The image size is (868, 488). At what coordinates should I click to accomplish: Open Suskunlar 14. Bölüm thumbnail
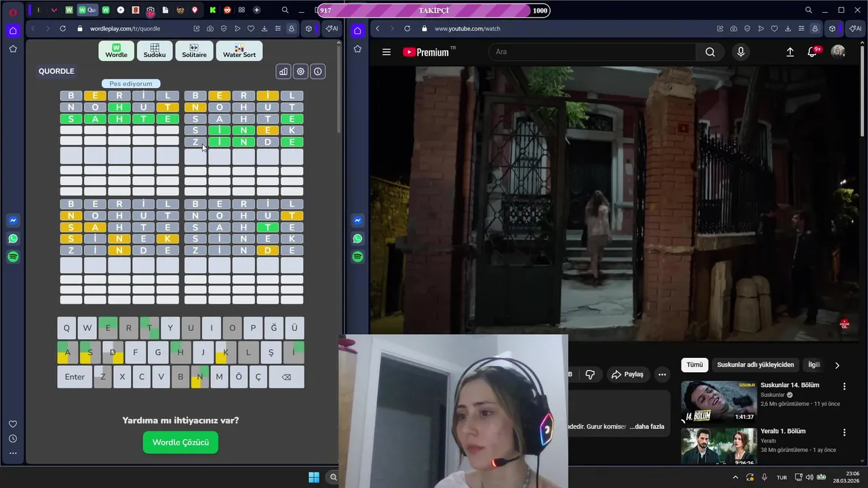[x=719, y=402]
